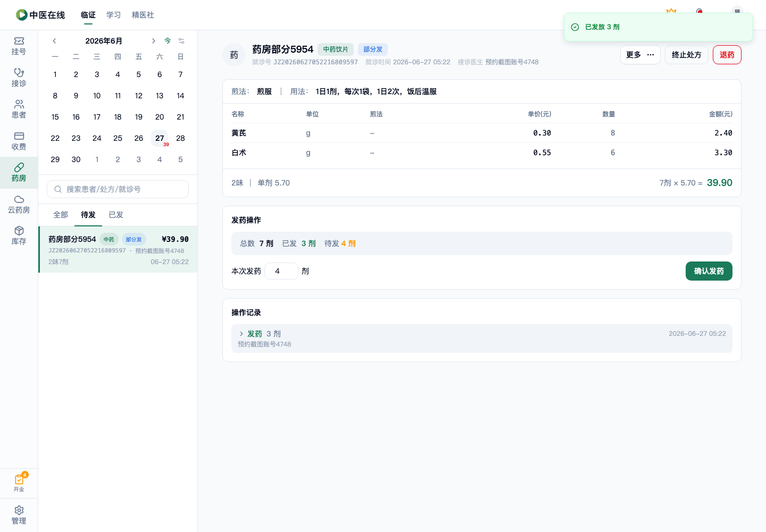Click the 中医在线 logo
The height and width of the screenshot is (532, 766).
tap(40, 15)
